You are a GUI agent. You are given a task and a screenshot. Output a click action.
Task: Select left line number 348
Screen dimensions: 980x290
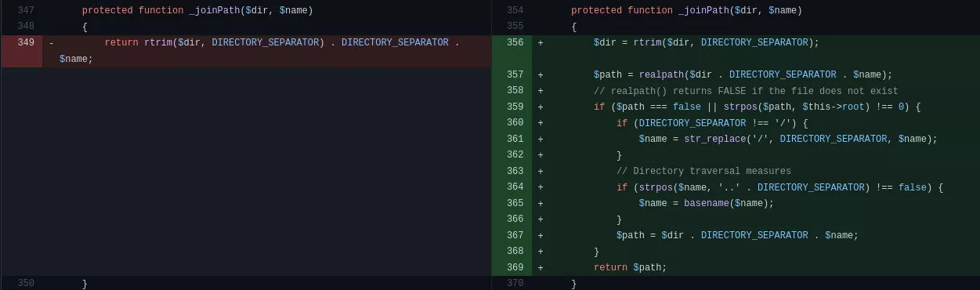(x=26, y=27)
